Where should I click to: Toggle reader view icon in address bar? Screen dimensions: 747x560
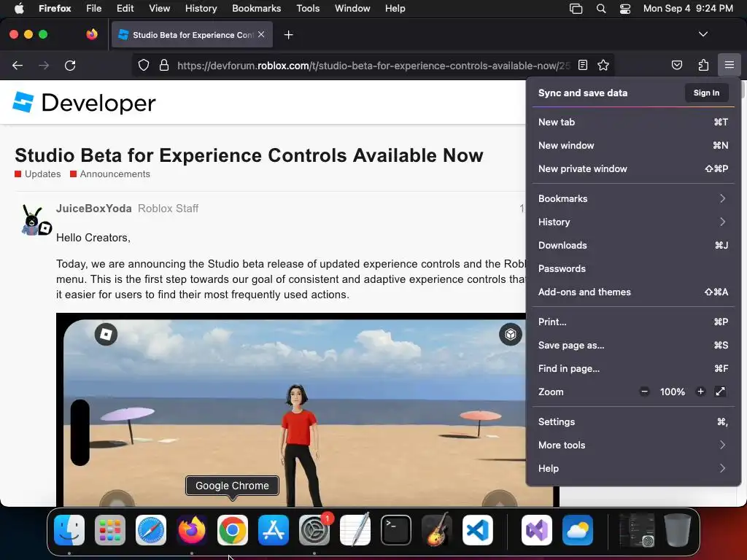coord(583,65)
